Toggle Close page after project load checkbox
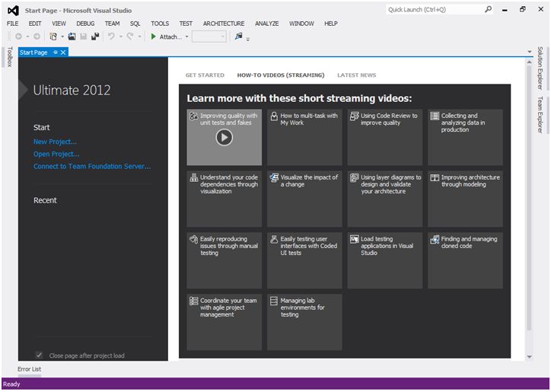551x392 pixels. [40, 355]
